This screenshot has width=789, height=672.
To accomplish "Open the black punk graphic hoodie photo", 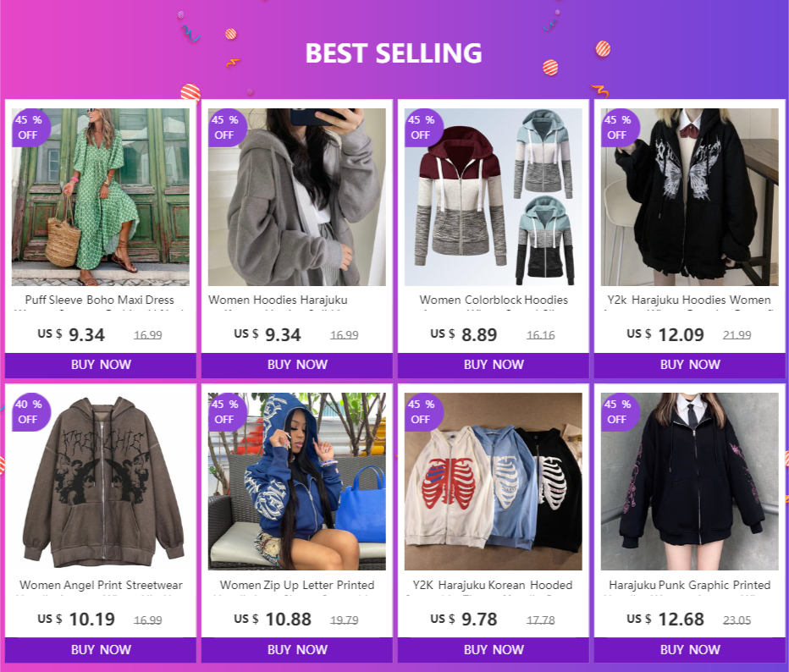I will [690, 482].
